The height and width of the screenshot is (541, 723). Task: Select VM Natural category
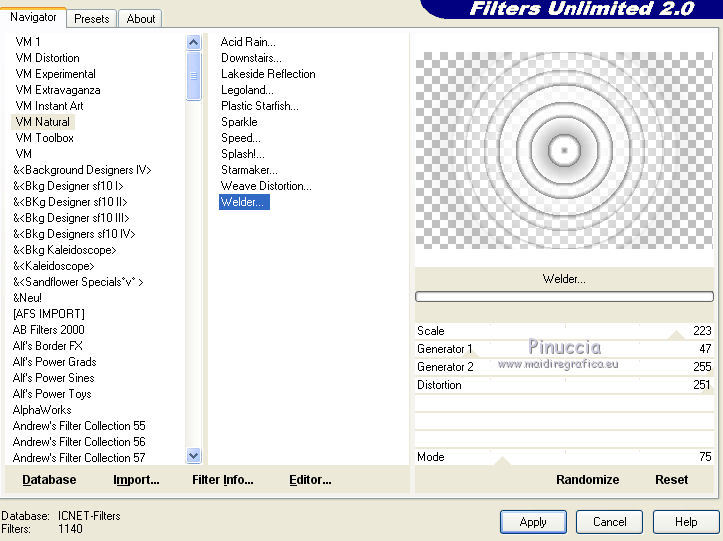pyautogui.click(x=42, y=122)
